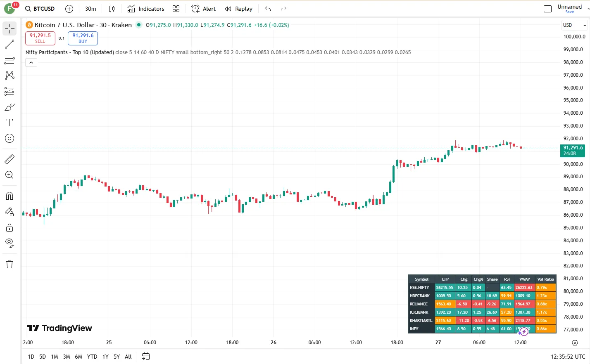Viewport: 590px width, 364px height.
Task: Click the orange 1563.40 LTP cell
Action: coord(445,304)
